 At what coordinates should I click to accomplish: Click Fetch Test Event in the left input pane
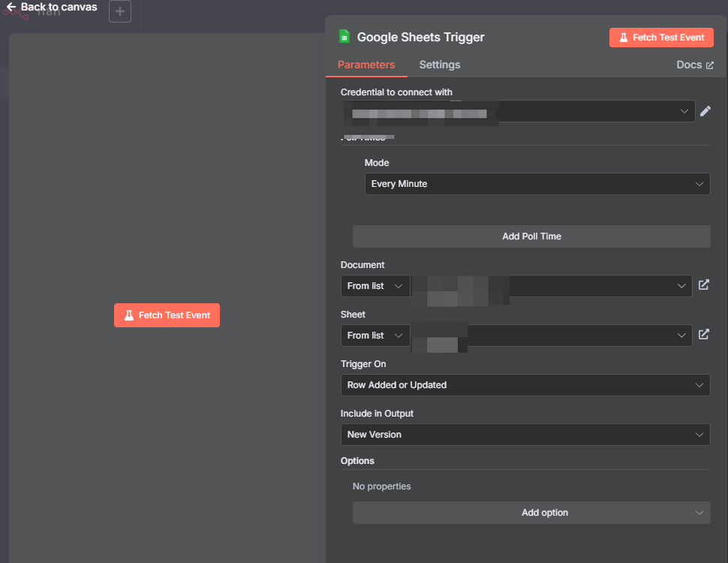click(167, 315)
